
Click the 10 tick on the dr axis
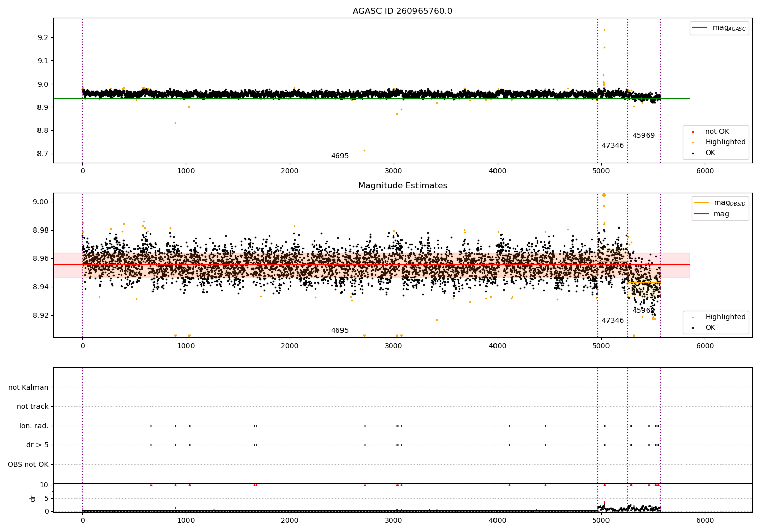44,485
